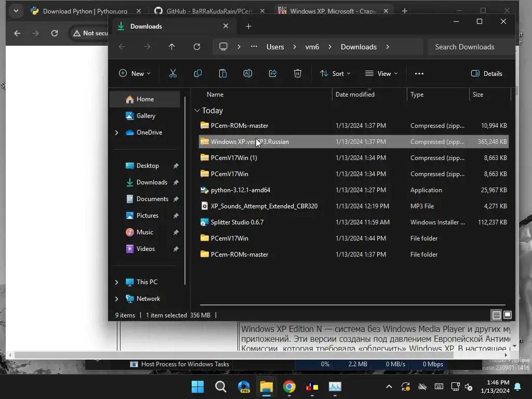The height and width of the screenshot is (399, 532).
Task: Open Task Manager graph icon in taskbar
Action: coord(335,387)
